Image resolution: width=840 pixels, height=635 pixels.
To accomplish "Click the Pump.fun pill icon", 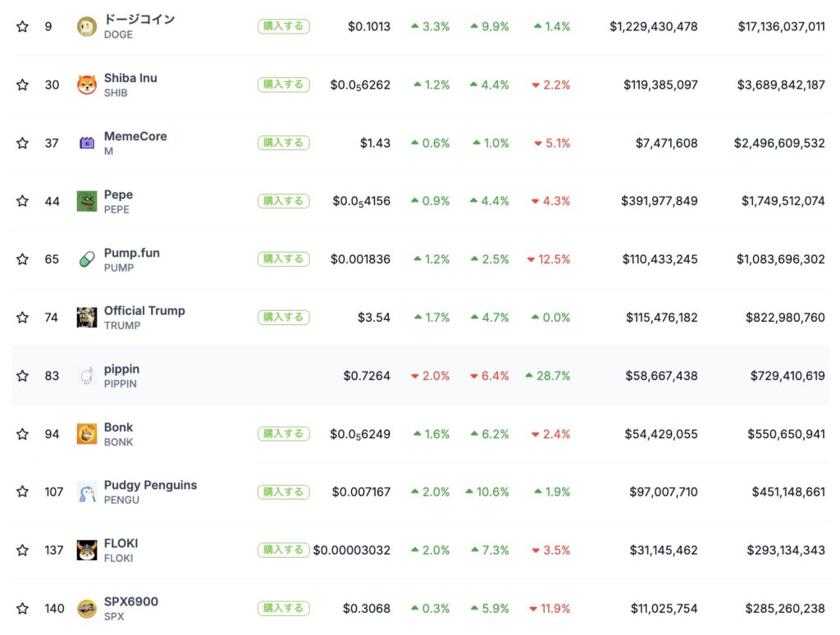I will [x=86, y=259].
